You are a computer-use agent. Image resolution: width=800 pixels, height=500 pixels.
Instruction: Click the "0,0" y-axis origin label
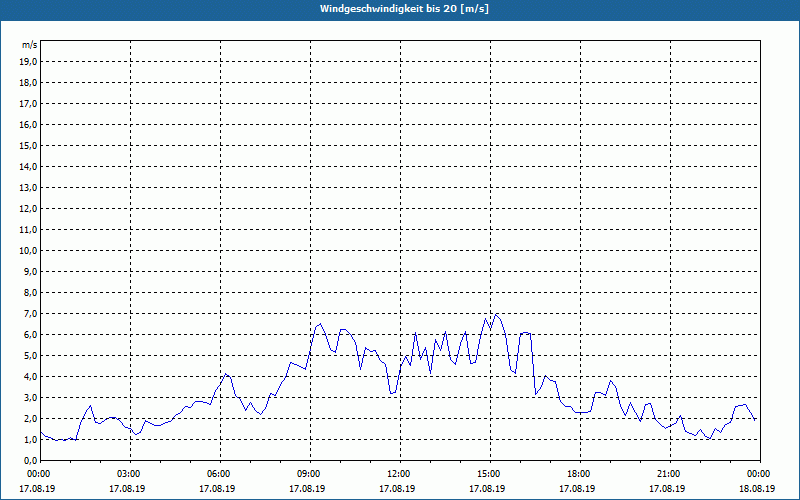point(30,460)
